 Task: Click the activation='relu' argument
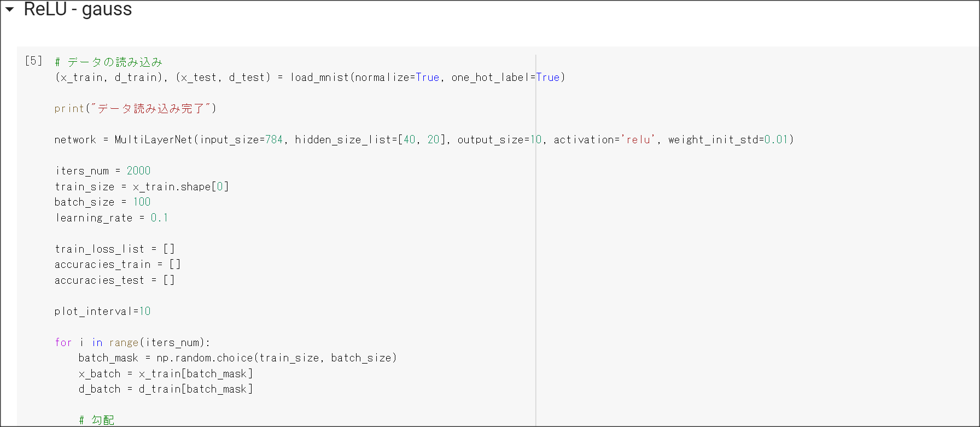(604, 140)
